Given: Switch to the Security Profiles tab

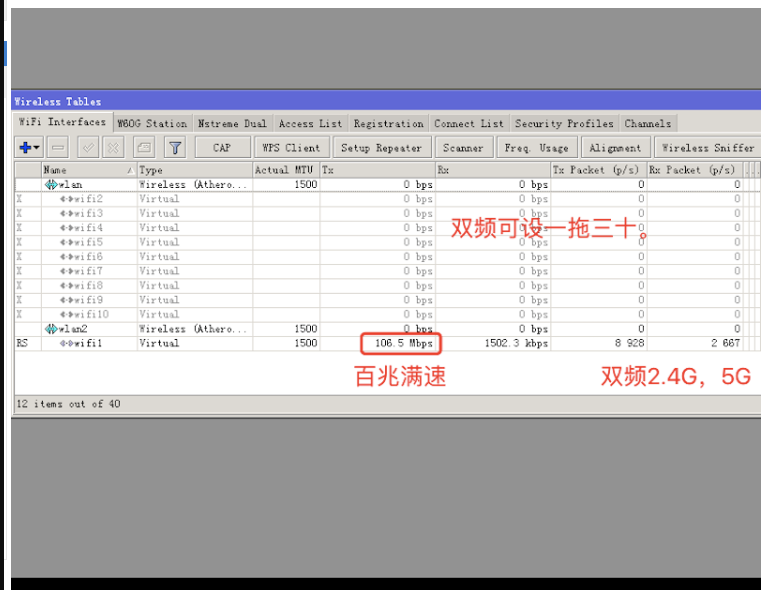Looking at the screenshot, I should coord(563,124).
